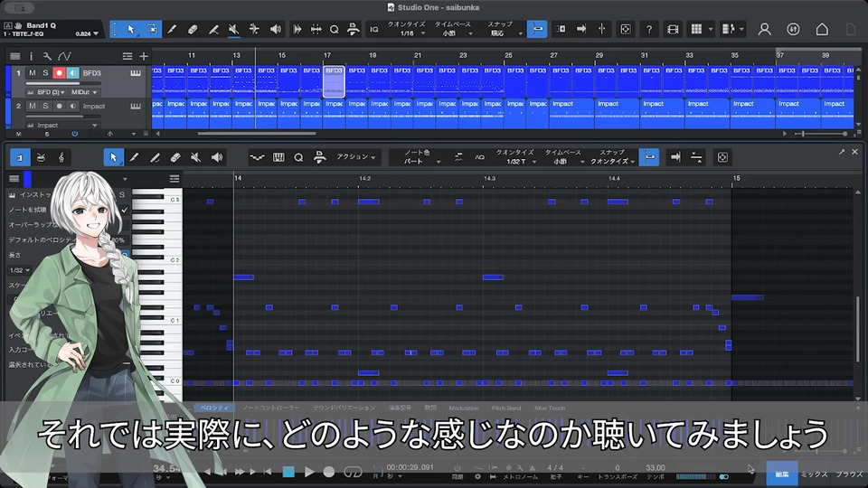This screenshot has width=868, height=488.
Task: Select the Eraser tool in the arrangement toolbar
Action: tap(193, 29)
